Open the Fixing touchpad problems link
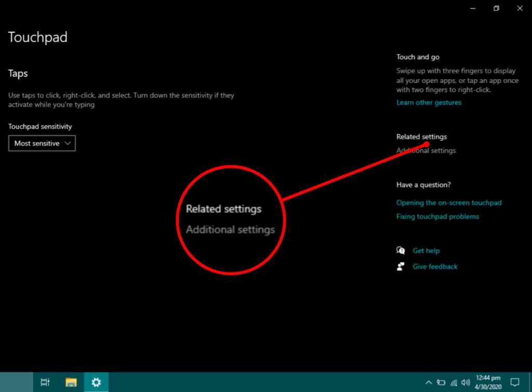The width and height of the screenshot is (532, 392). click(x=437, y=217)
